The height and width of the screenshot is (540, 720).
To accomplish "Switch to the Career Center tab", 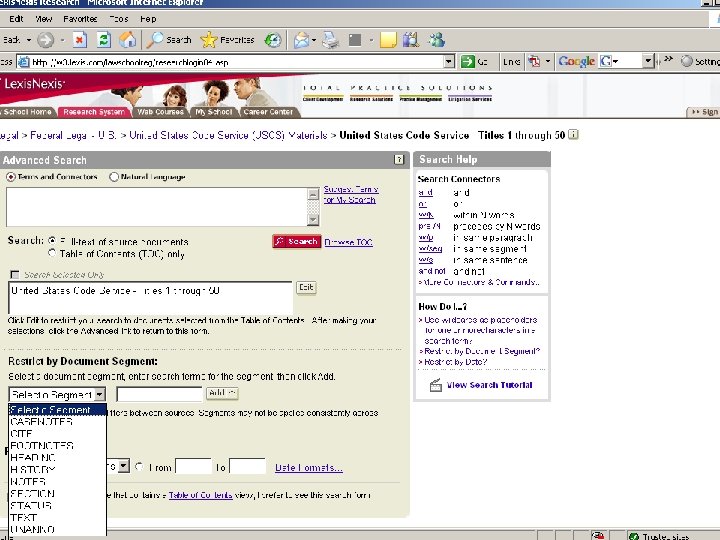I will [x=268, y=112].
